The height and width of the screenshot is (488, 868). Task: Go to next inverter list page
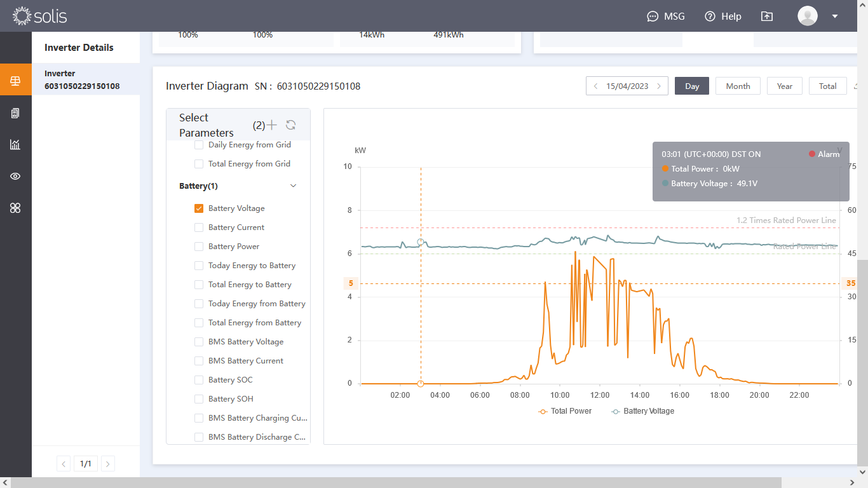(108, 464)
